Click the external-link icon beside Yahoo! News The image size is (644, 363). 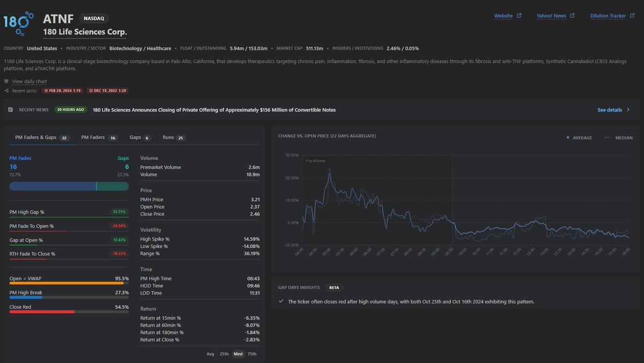(572, 16)
